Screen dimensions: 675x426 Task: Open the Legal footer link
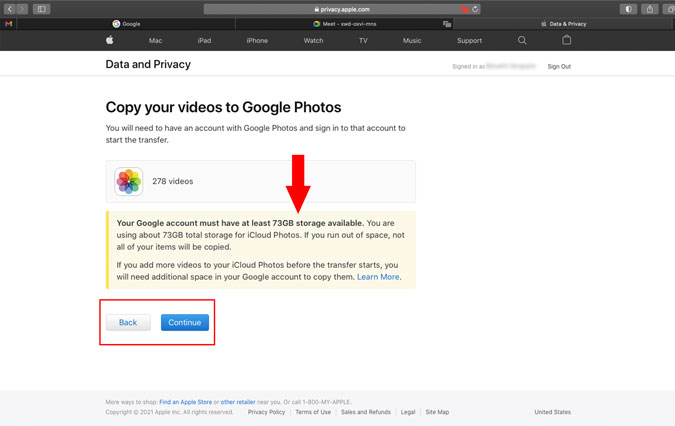click(x=408, y=412)
